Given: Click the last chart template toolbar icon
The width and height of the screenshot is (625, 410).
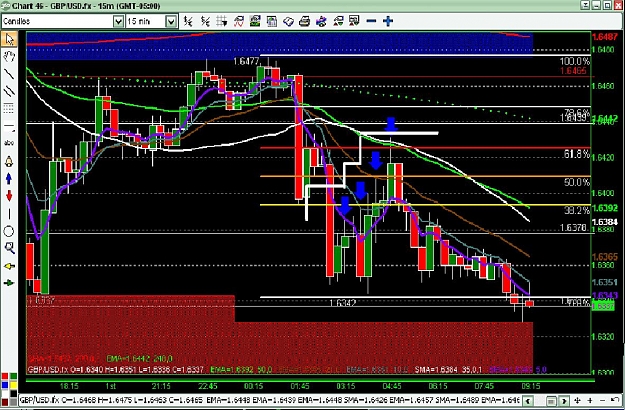Looking at the screenshot, I should pos(354,21).
